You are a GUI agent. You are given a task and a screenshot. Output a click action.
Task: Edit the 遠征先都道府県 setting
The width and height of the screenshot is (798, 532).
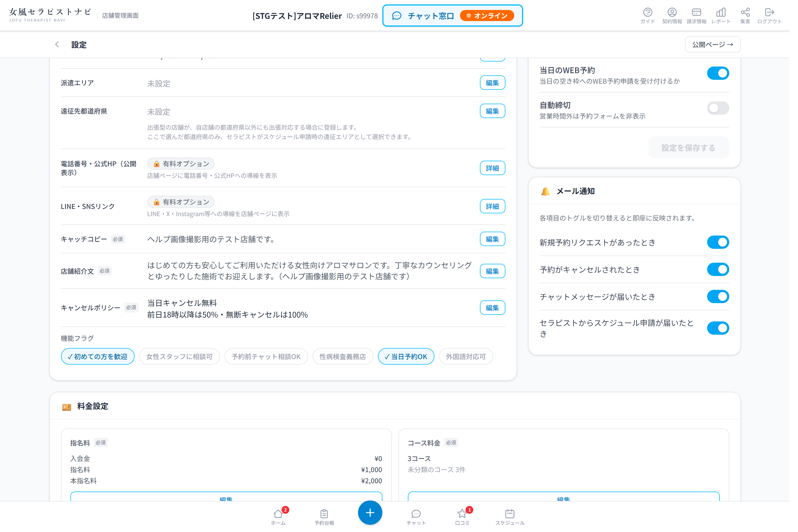(497, 112)
